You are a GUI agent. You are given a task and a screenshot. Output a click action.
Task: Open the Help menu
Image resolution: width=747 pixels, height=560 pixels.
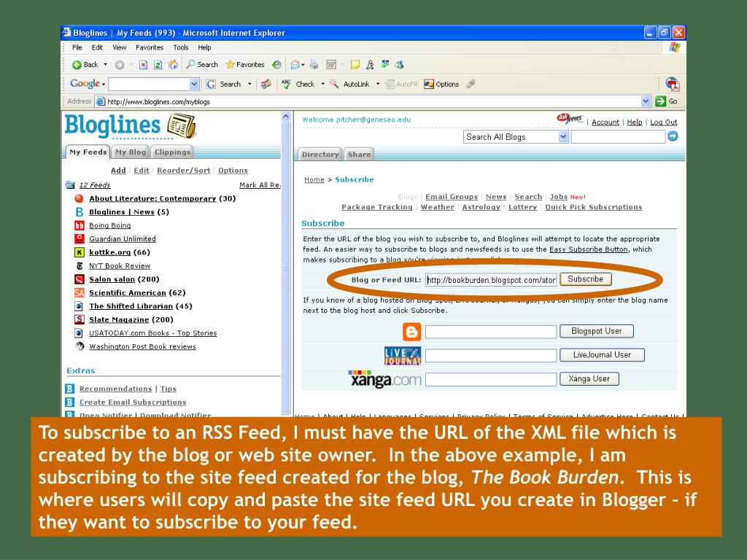pos(204,47)
